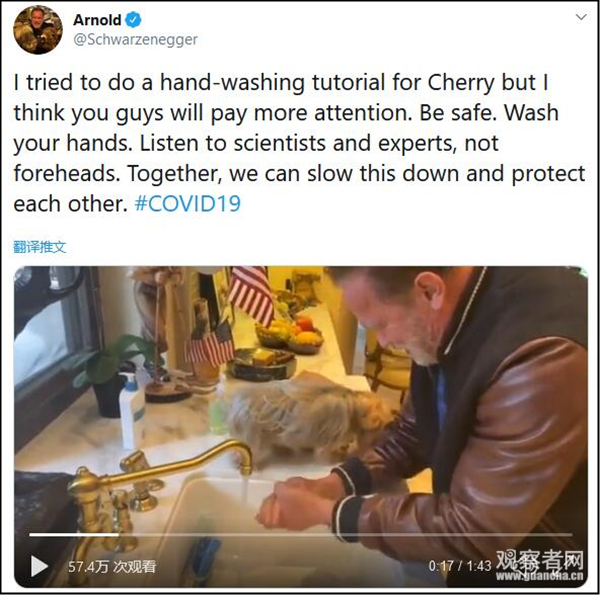
Task: Click the played portion of the progress bar
Action: coord(74,534)
